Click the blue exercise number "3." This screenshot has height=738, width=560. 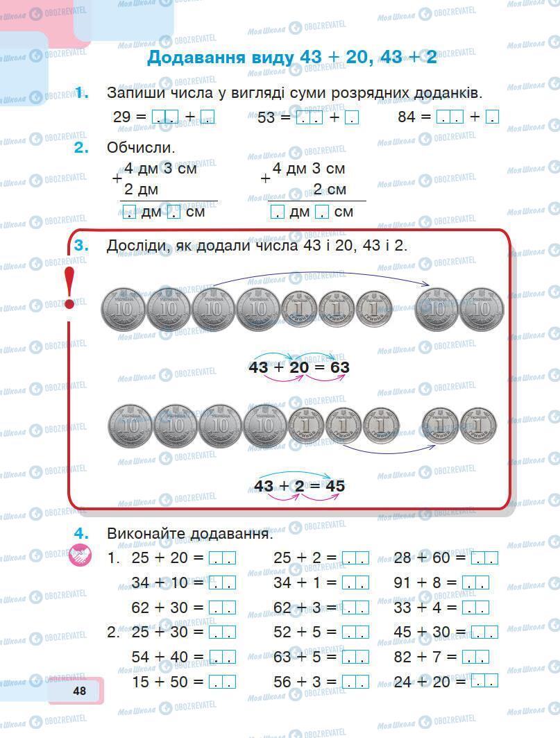81,245
